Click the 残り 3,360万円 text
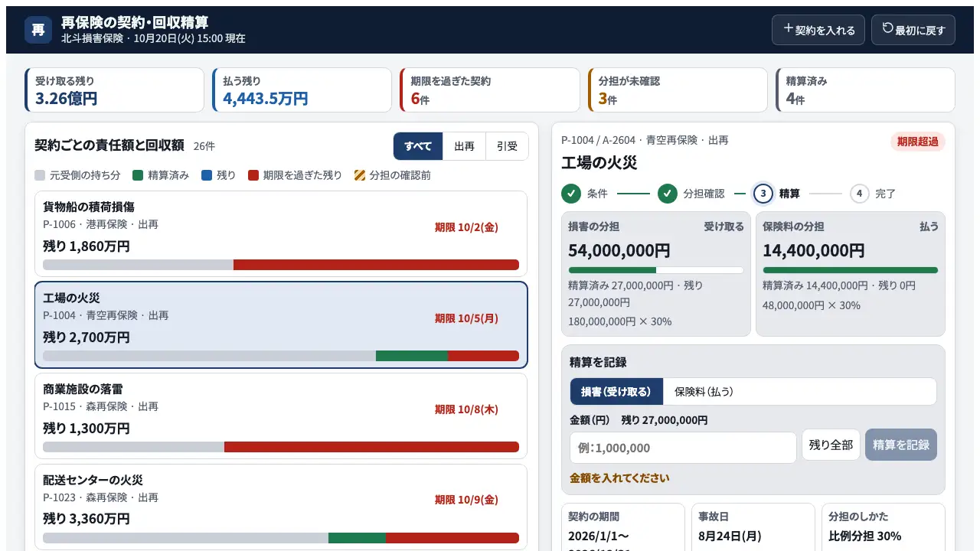The width and height of the screenshot is (980, 551). 86,519
